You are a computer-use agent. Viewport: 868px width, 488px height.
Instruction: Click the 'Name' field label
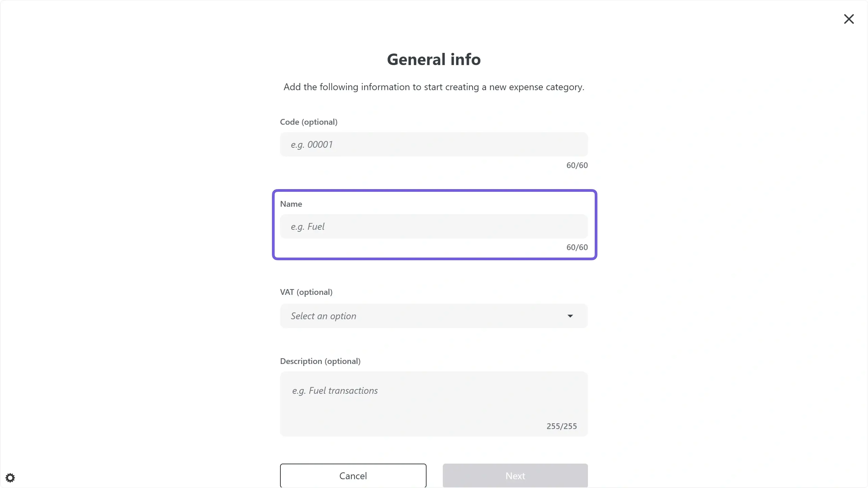point(291,204)
